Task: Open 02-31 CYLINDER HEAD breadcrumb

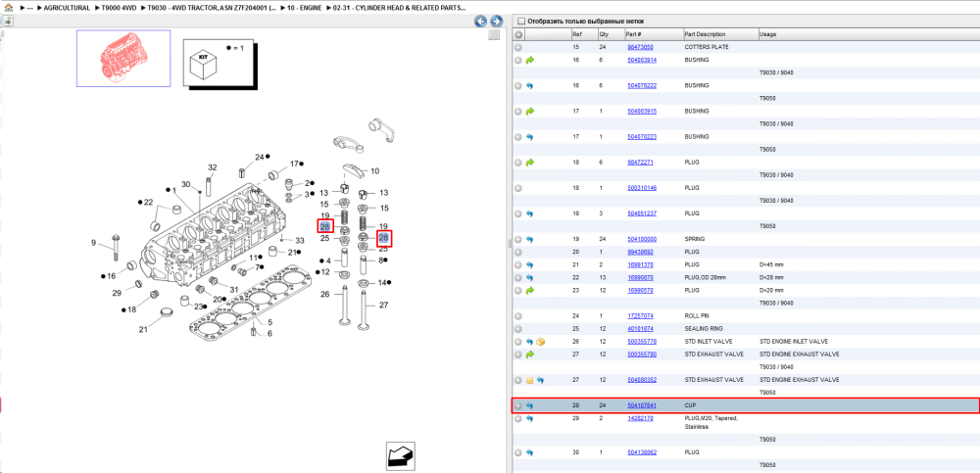Action: coord(400,8)
